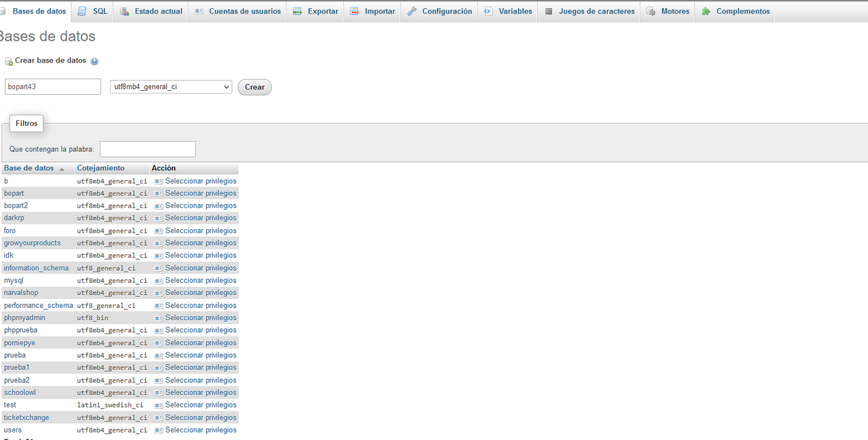Open the Exportar tab
Viewport: 868px width, 440px height.
[315, 11]
